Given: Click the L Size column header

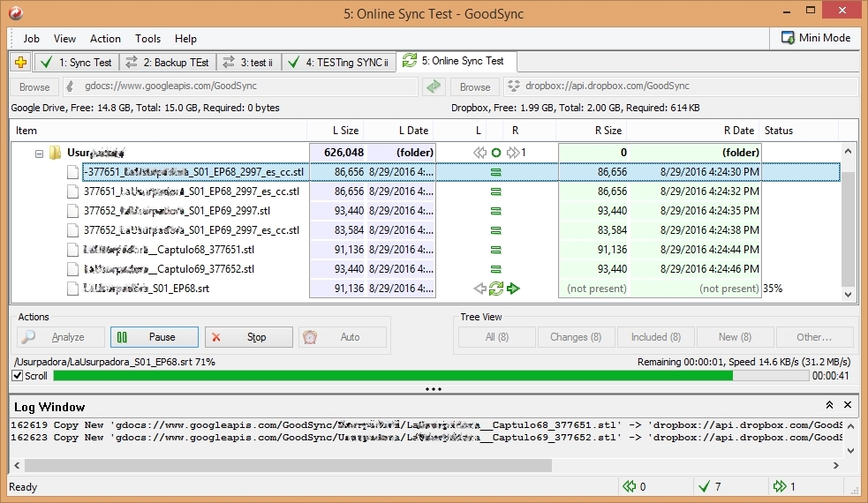Looking at the screenshot, I should (x=335, y=131).
